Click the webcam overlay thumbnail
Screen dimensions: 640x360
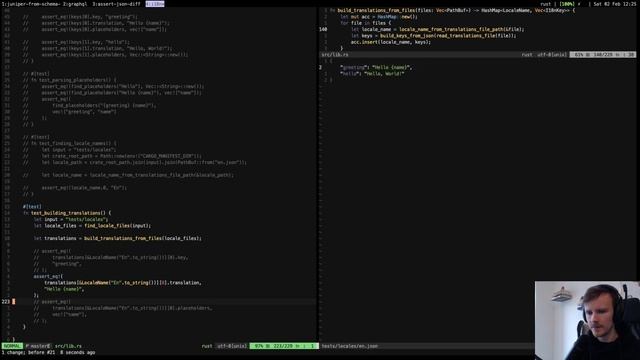(587, 320)
